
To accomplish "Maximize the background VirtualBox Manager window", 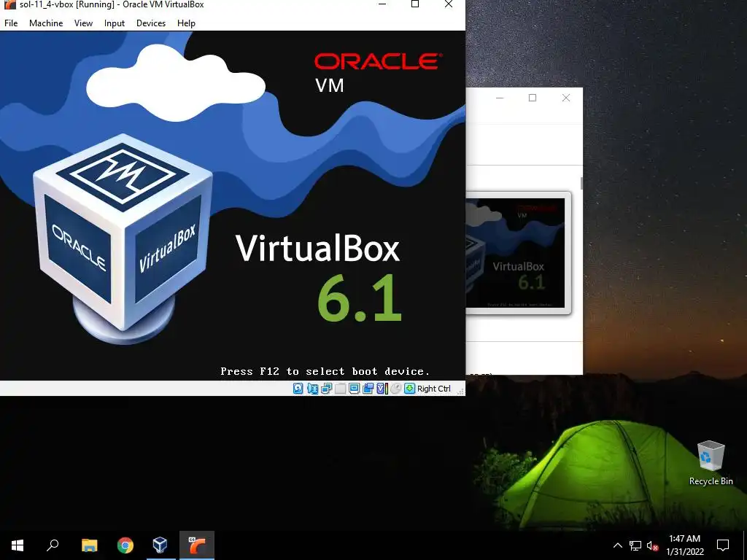I will 533,98.
